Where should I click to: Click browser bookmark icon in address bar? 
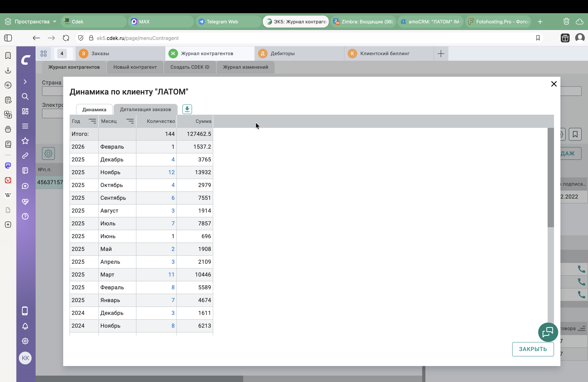pyautogui.click(x=538, y=38)
